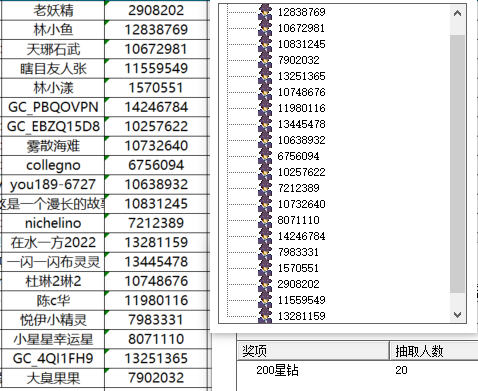Click spreadsheet cell 林小鱼

[x=53, y=30]
